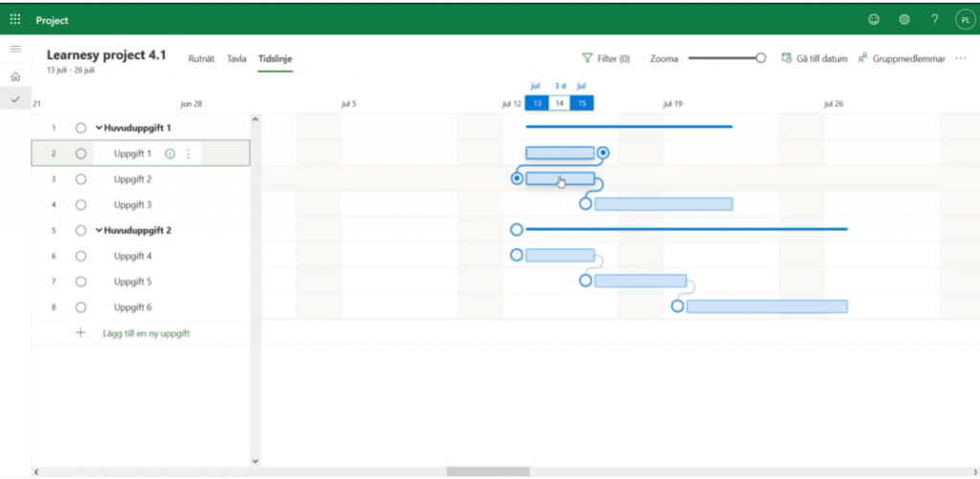Click Lägg till en ny uppgift
The image size is (980, 479).
pos(144,332)
